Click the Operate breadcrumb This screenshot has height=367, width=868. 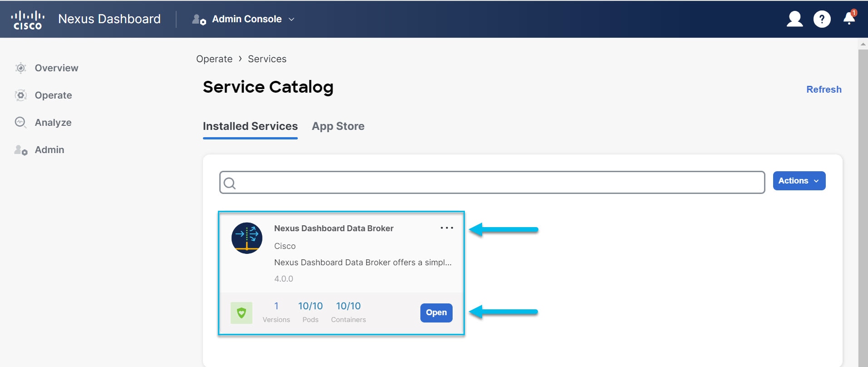pos(214,59)
